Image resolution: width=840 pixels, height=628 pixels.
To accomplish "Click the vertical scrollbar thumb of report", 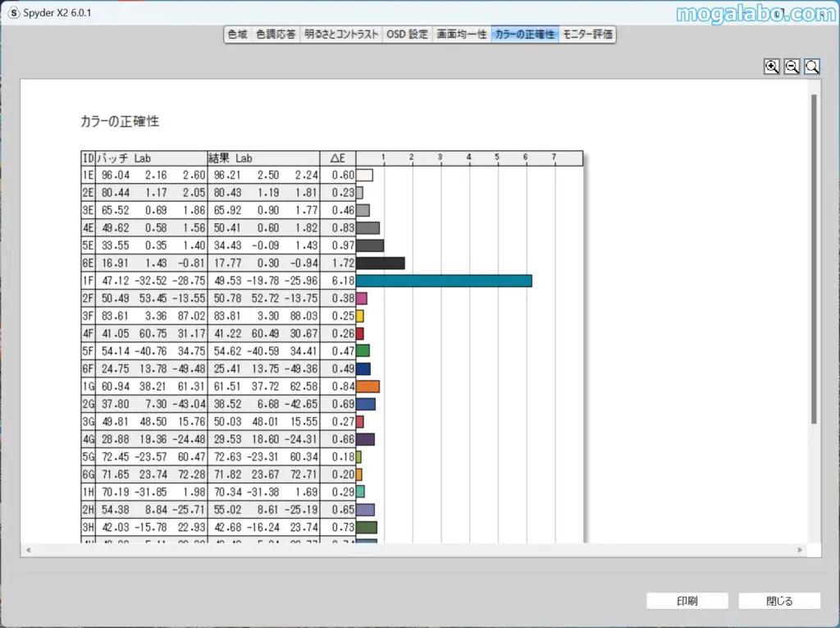I will (x=813, y=259).
